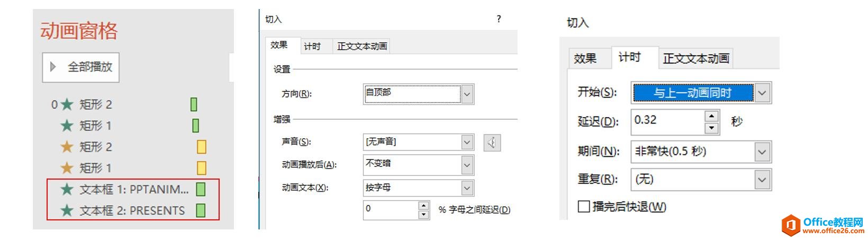Screen dimensions: 868x240
Task: Click the play triangle in 全部播放
Action: [53, 67]
